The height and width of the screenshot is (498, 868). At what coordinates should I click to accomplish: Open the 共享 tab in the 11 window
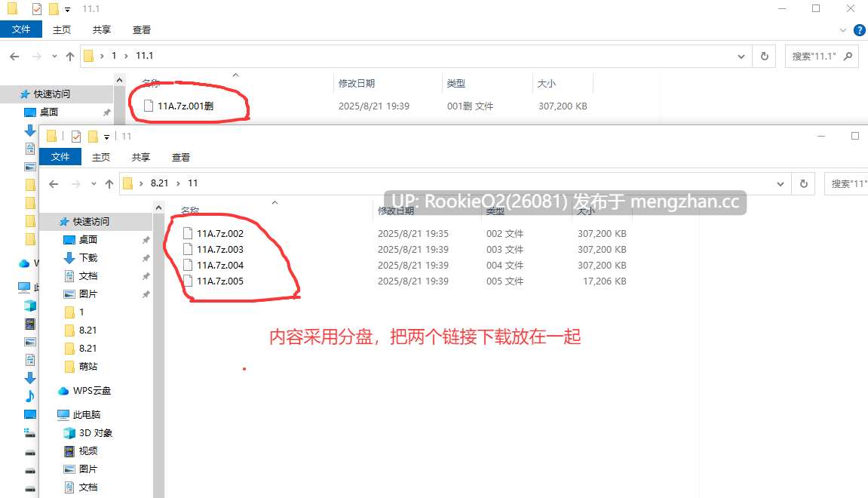tap(140, 157)
